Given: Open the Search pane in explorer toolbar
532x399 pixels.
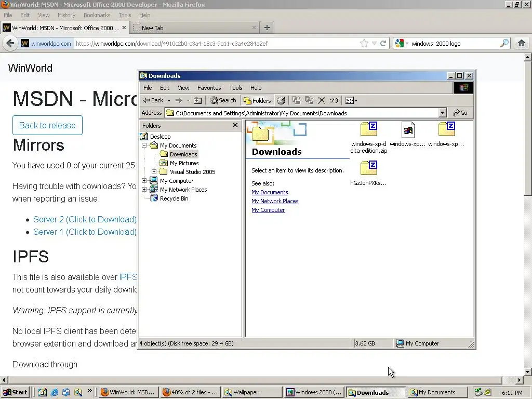Looking at the screenshot, I should (223, 100).
